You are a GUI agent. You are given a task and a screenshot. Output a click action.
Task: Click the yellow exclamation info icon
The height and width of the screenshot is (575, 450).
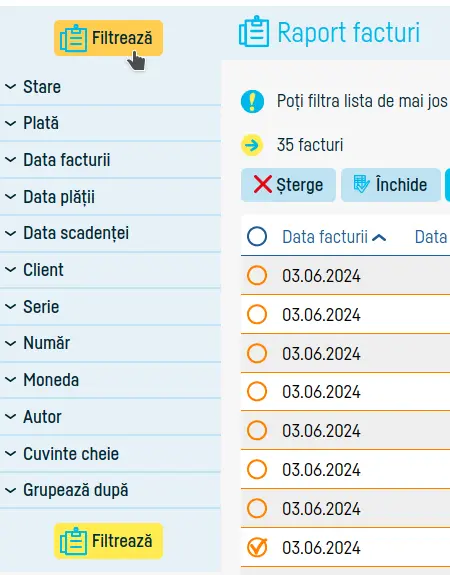point(252,101)
